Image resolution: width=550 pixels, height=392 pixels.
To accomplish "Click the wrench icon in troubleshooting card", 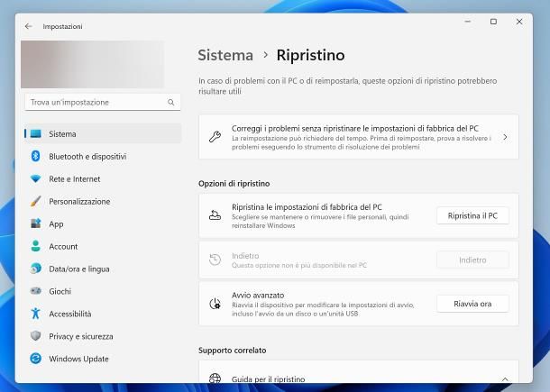I will tap(215, 137).
